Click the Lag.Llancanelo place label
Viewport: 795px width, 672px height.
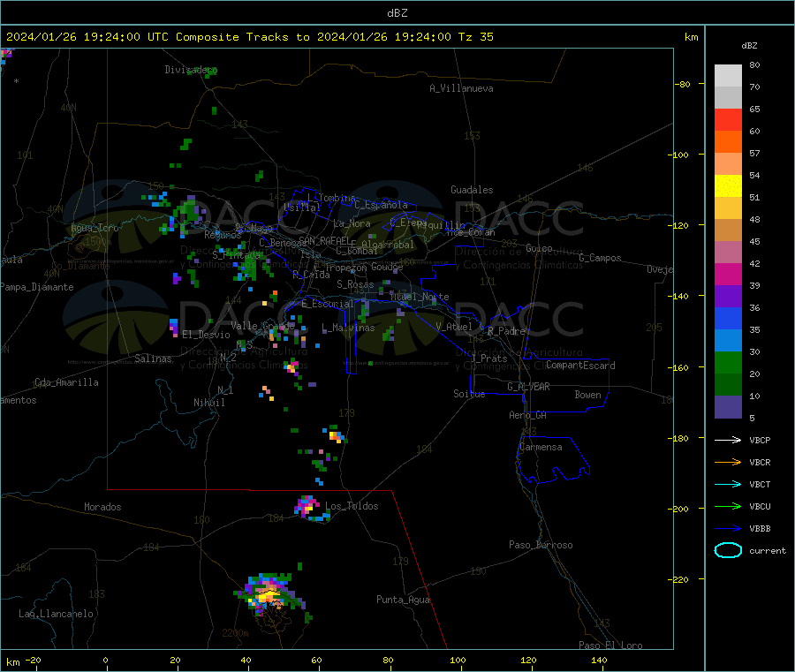(x=56, y=614)
